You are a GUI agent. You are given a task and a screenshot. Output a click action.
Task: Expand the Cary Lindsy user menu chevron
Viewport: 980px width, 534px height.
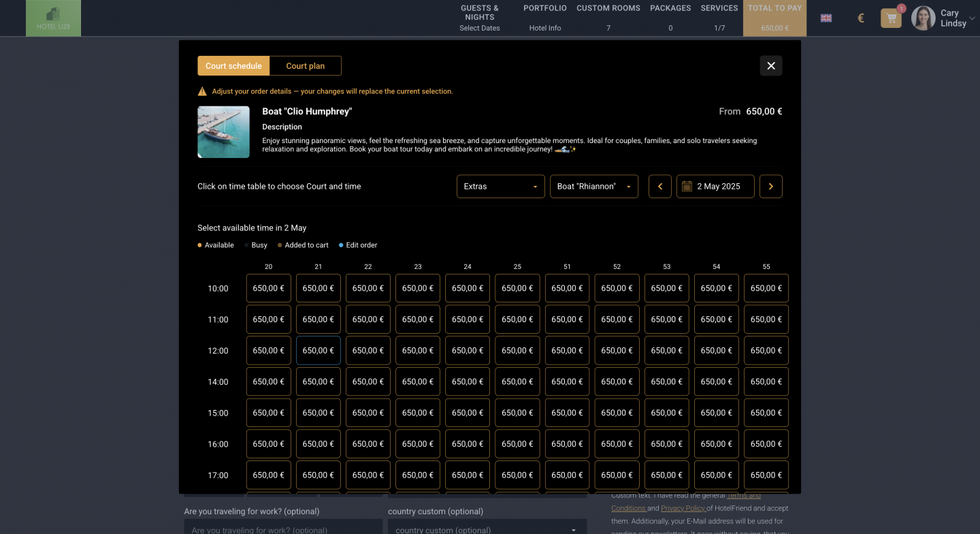972,18
